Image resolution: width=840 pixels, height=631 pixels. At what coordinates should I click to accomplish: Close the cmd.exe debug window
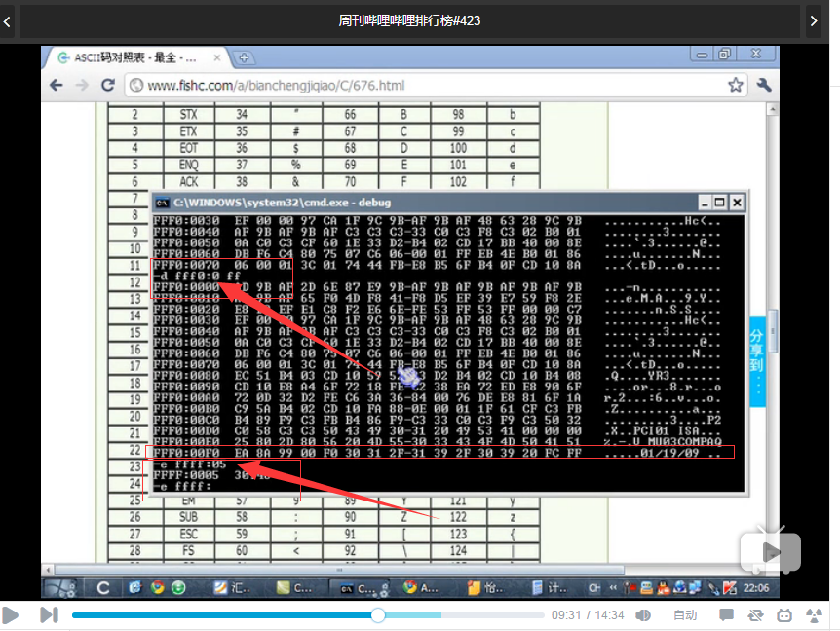(x=737, y=203)
